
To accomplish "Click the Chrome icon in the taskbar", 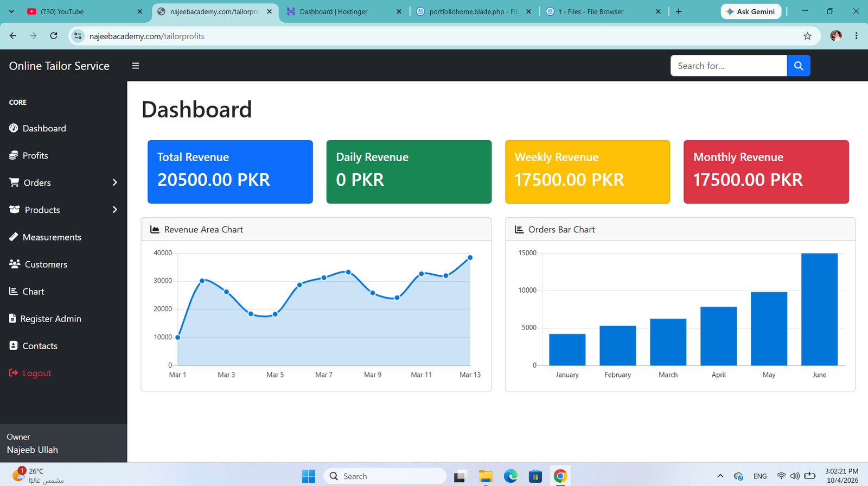I will 560,476.
